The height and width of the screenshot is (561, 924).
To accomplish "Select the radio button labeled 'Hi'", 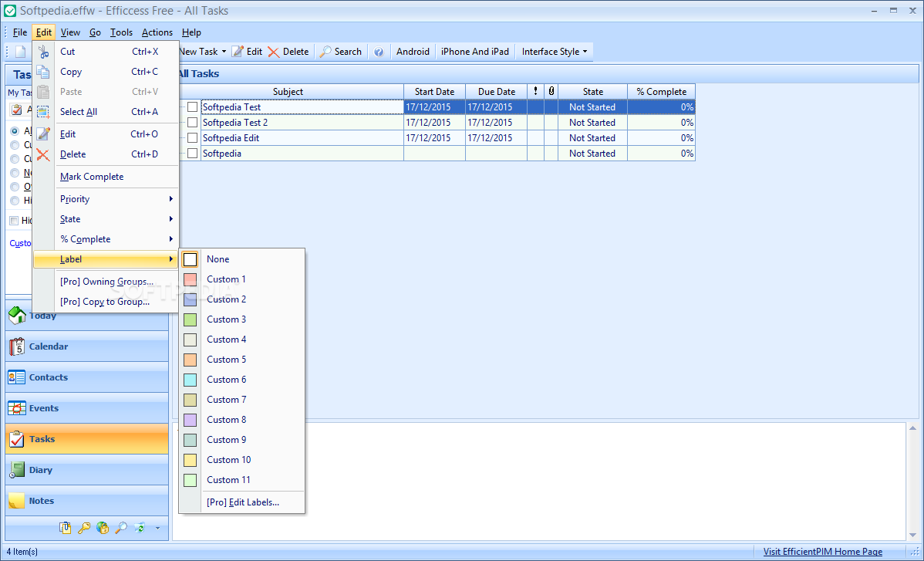I will coord(15,201).
